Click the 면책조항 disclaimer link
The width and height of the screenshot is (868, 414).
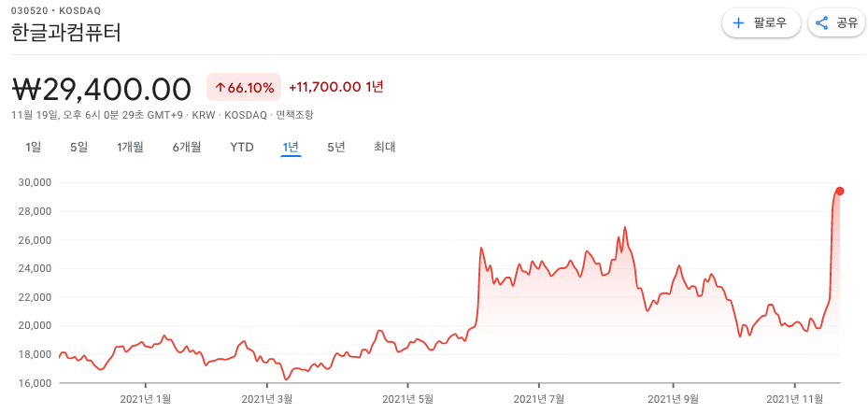(x=294, y=115)
